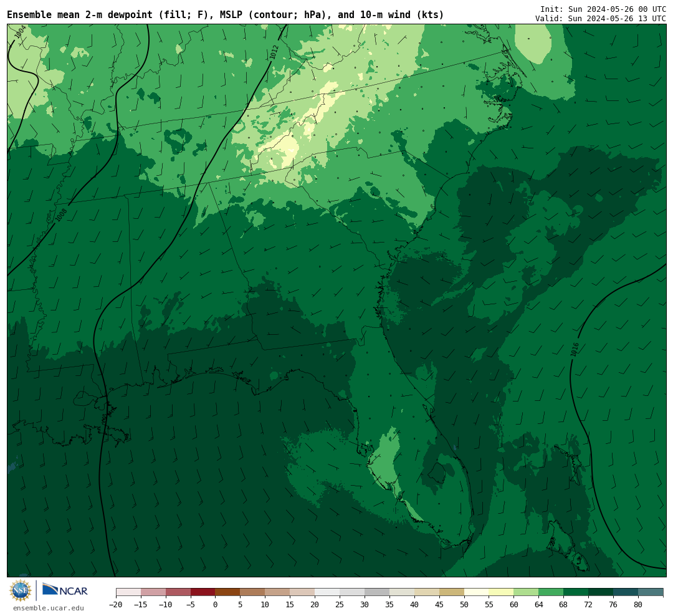Pick the pale yellow swatch between 50 and 55

tap(477, 592)
